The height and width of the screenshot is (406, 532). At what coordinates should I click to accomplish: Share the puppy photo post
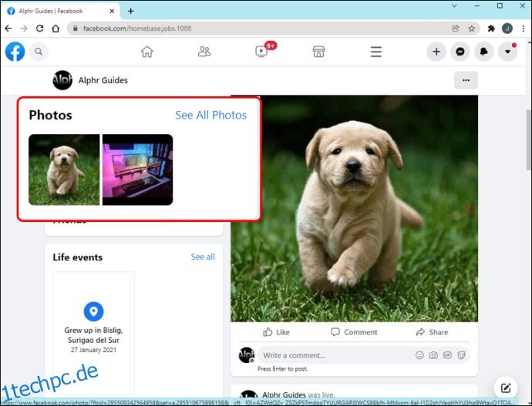click(x=432, y=332)
